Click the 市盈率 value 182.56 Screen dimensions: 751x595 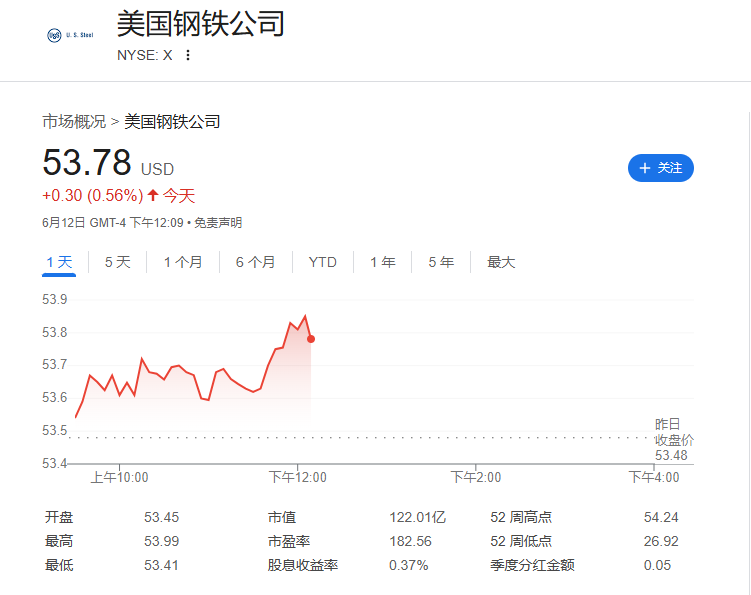point(410,541)
